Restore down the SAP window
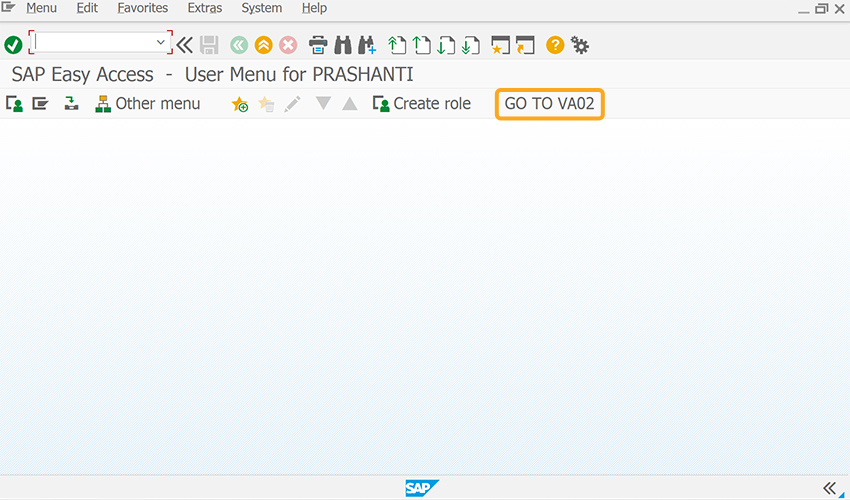 pos(822,9)
